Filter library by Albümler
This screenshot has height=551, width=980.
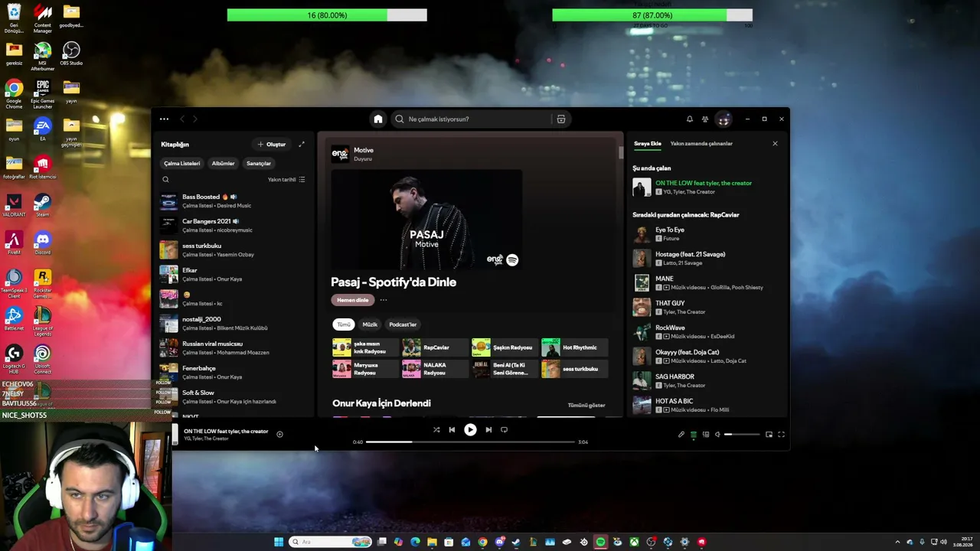223,163
